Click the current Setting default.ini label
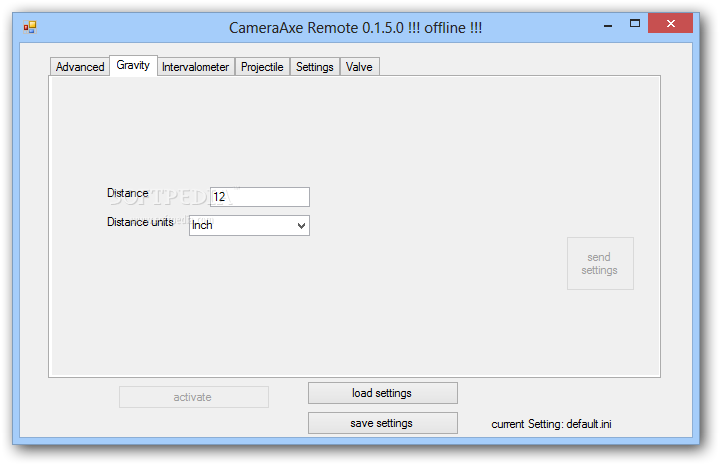The image size is (720, 465). click(551, 424)
